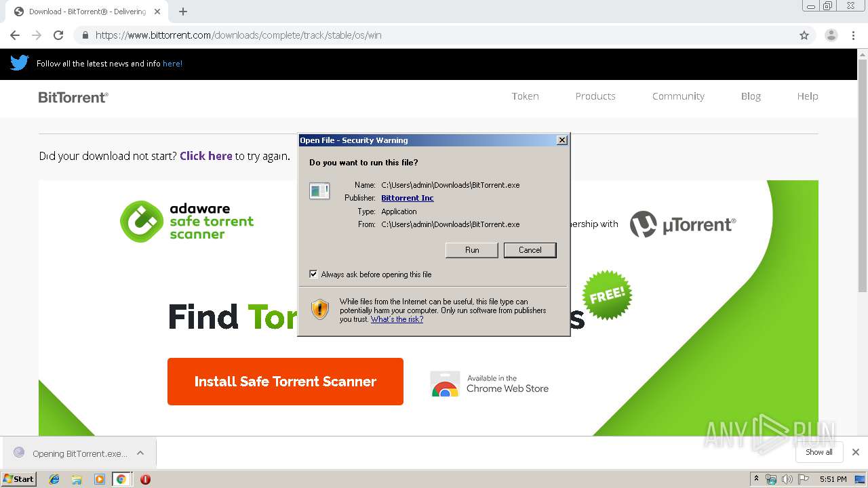Open the Community menu item
Image resolution: width=868 pixels, height=488 pixels.
pos(678,96)
